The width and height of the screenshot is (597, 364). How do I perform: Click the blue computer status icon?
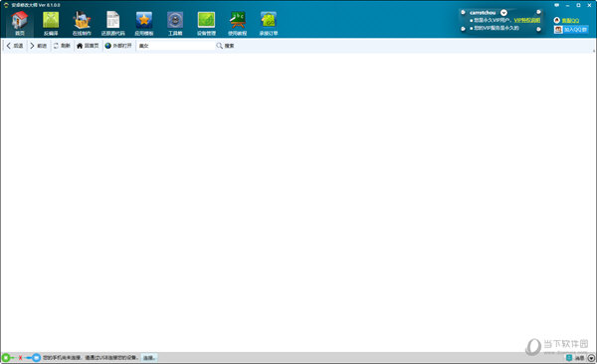tap(36, 358)
